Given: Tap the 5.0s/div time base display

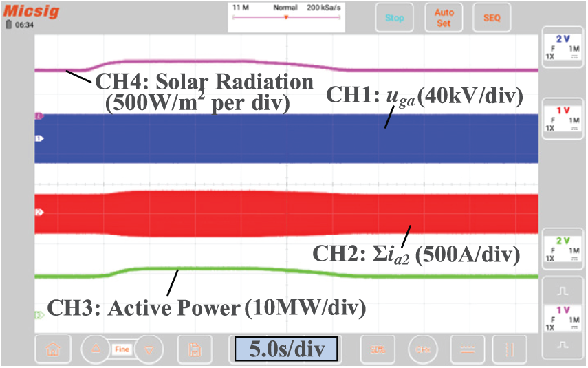Looking at the screenshot, I should click(286, 348).
